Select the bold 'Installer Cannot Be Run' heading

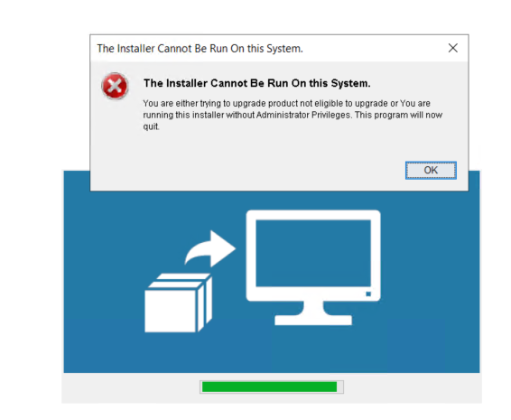256,83
